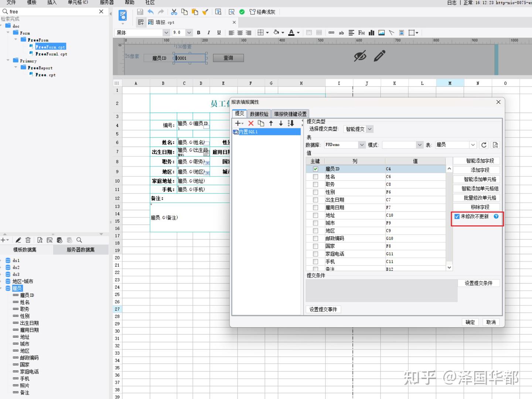Click the format painter brush icon
The image size is (532, 399).
(x=205, y=12)
